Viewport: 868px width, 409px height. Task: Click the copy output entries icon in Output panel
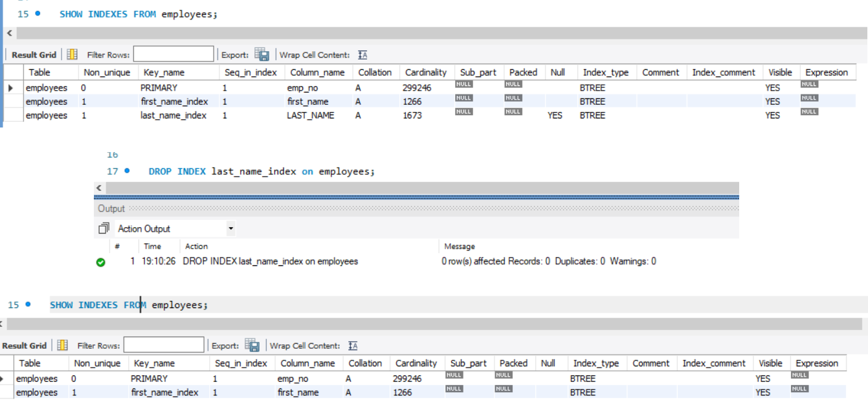pyautogui.click(x=102, y=228)
